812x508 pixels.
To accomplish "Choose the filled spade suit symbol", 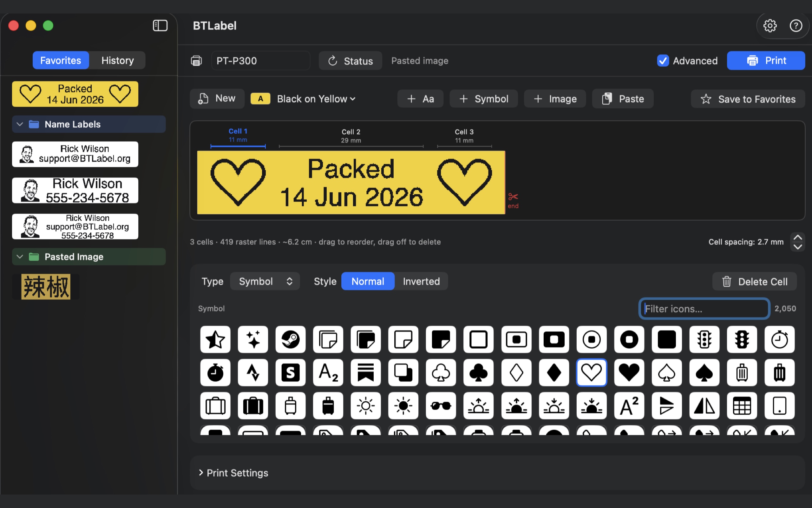I will 704,373.
